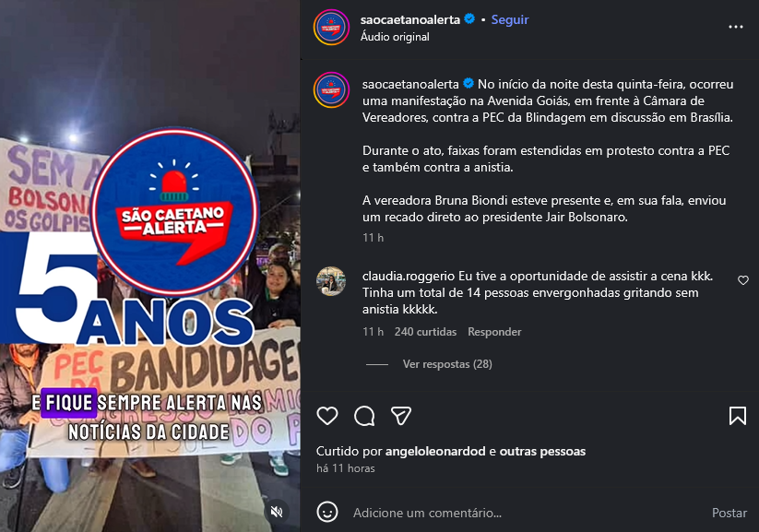Open claudia.roggerio's avatar thumbnail
Screen dimensions: 759x532
pyautogui.click(x=331, y=281)
